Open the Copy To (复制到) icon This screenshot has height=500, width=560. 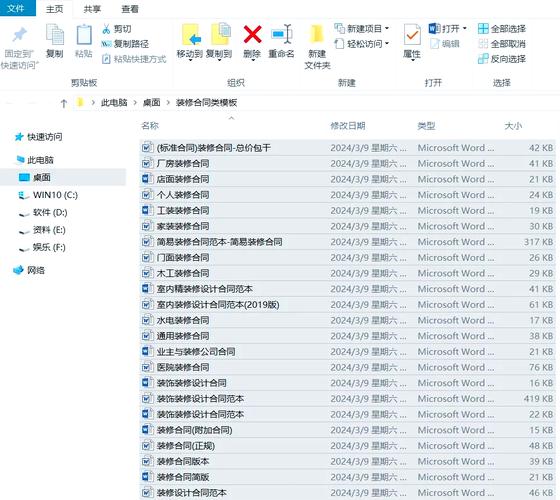(221, 35)
